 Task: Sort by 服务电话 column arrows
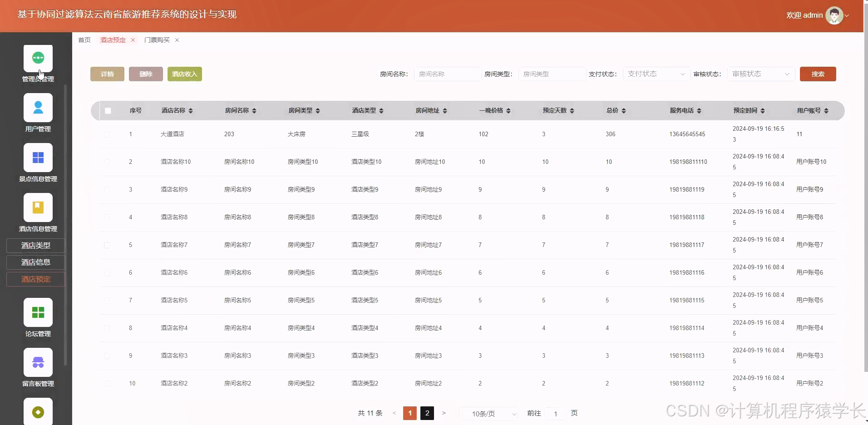pyautogui.click(x=699, y=111)
